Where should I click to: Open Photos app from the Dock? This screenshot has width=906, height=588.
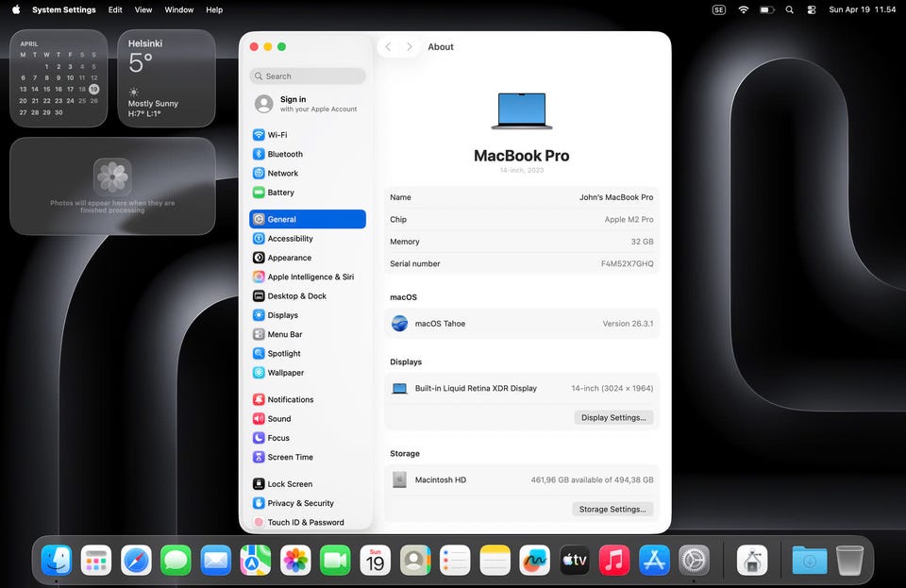click(x=295, y=560)
